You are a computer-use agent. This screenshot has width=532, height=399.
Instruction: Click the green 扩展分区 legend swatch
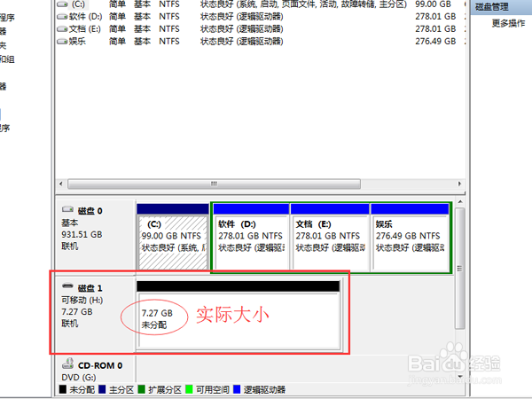point(142,389)
